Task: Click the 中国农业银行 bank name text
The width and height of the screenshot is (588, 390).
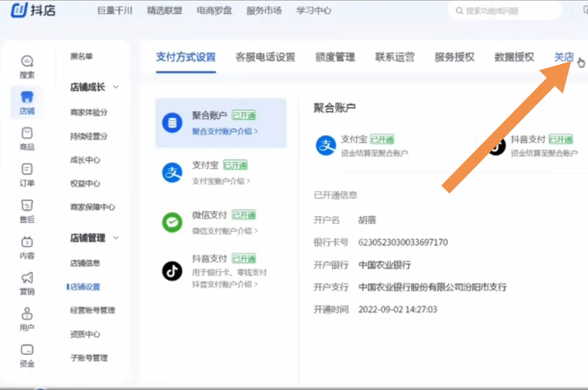Action: click(385, 265)
